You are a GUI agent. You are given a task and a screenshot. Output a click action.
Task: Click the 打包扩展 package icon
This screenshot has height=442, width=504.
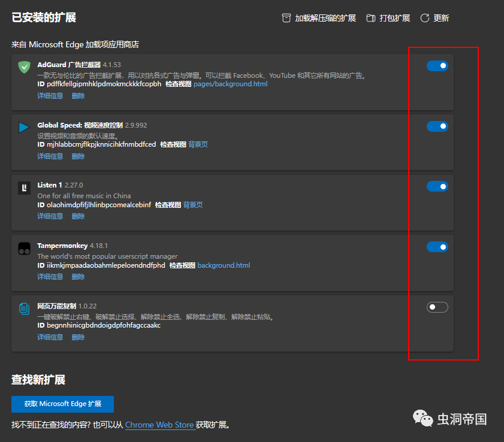tap(370, 18)
